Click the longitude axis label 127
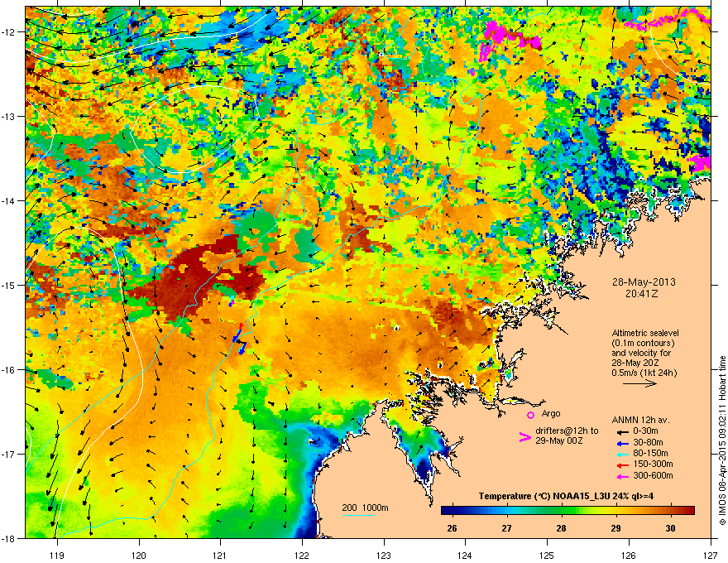The width and height of the screenshot is (728, 563). [x=711, y=555]
